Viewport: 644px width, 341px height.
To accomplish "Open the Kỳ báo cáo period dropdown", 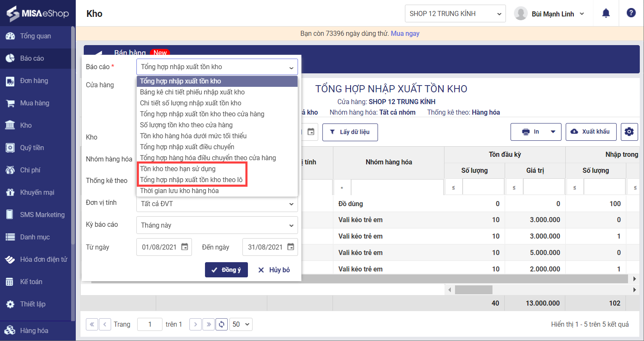I will (217, 225).
